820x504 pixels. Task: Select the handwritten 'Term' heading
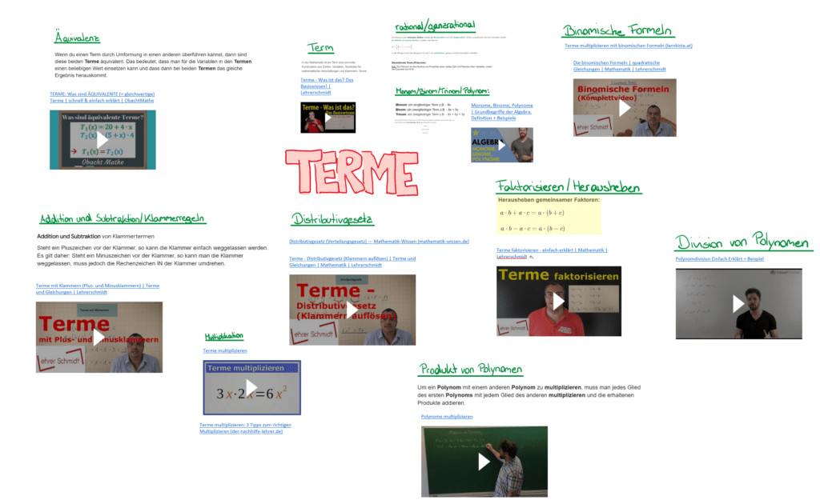[320, 47]
